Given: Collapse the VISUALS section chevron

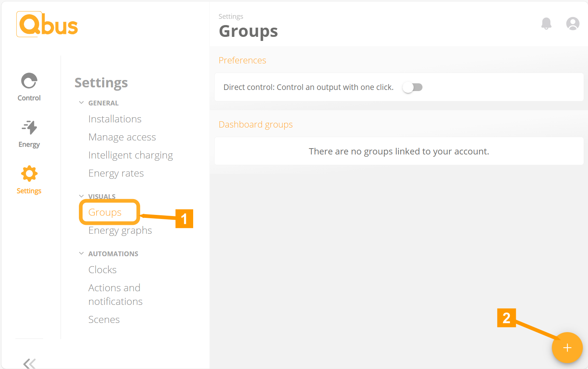Looking at the screenshot, I should coord(81,196).
